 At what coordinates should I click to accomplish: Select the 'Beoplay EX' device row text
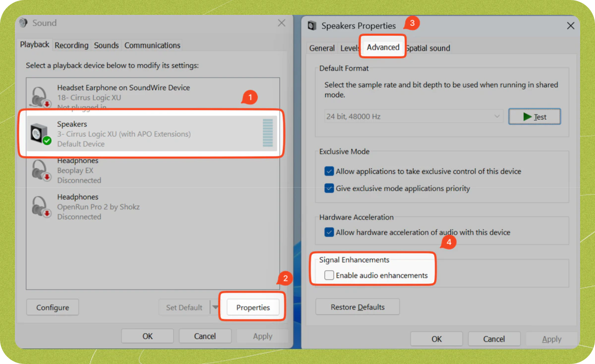(75, 170)
